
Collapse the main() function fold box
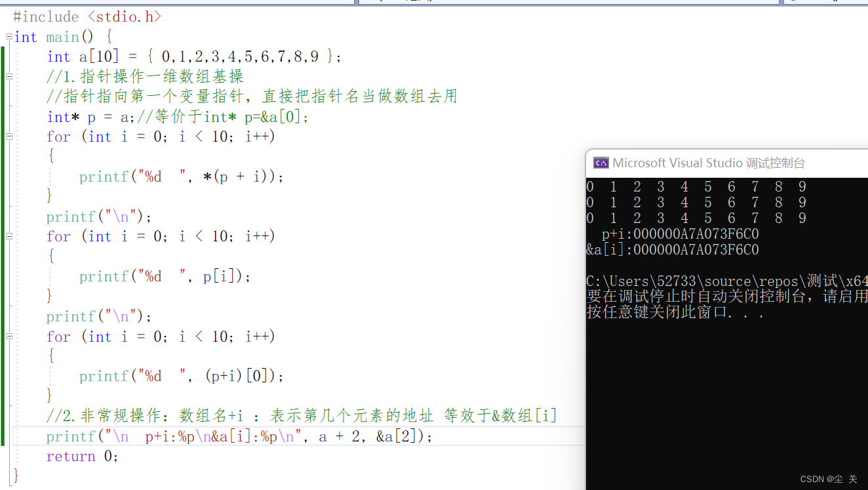coord(8,37)
